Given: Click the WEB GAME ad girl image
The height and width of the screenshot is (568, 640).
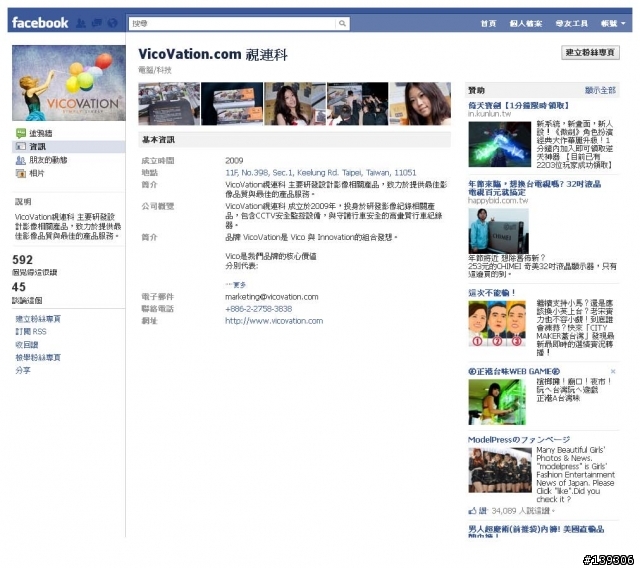Looking at the screenshot, I should 497,402.
